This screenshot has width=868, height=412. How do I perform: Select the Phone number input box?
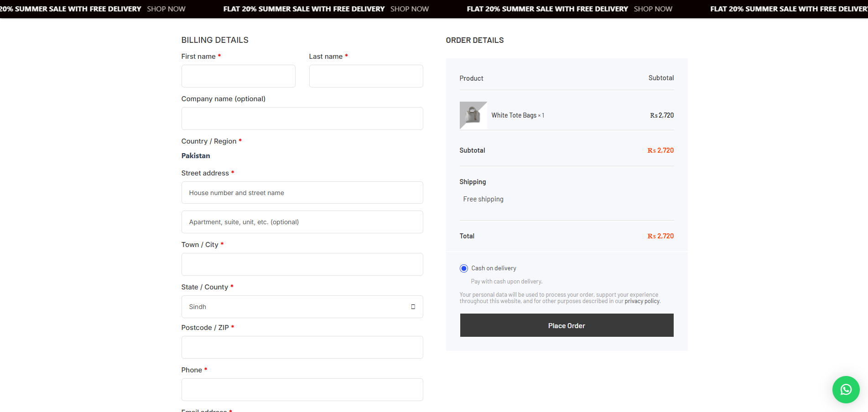[301, 390]
